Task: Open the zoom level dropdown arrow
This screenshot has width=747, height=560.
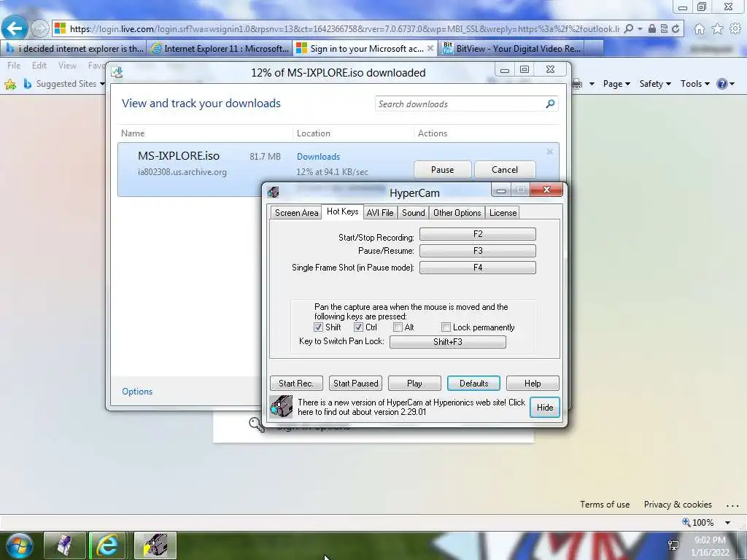Action: click(727, 523)
